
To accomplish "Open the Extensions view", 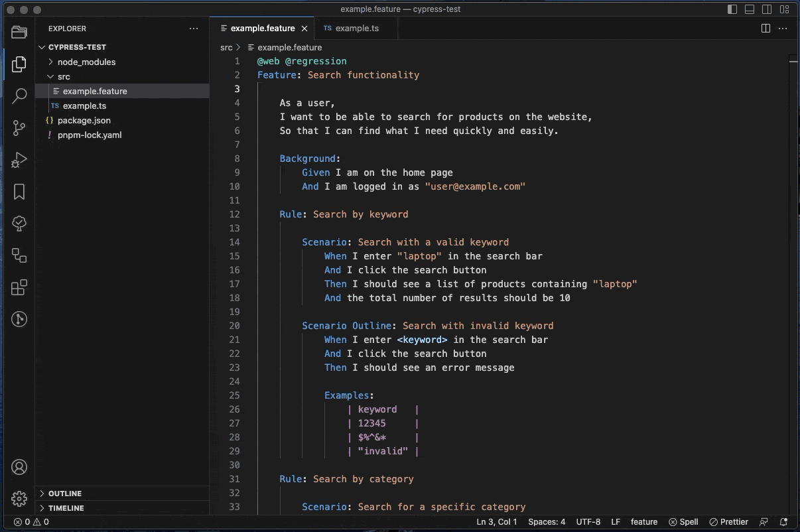I will point(19,287).
